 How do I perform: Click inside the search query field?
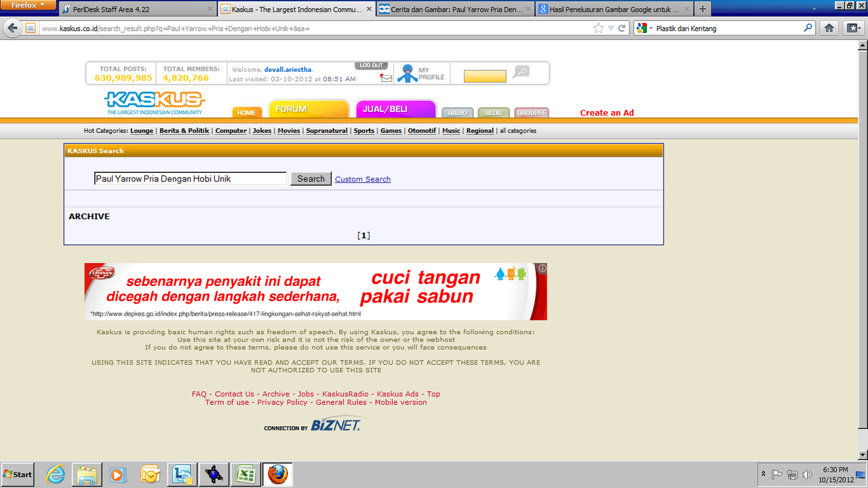click(190, 178)
